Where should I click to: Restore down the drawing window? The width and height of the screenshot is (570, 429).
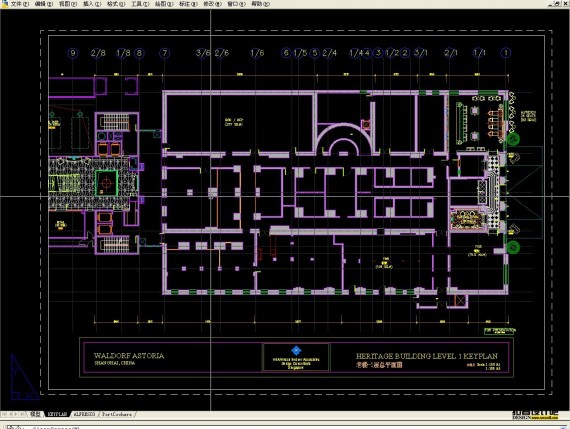pos(558,4)
